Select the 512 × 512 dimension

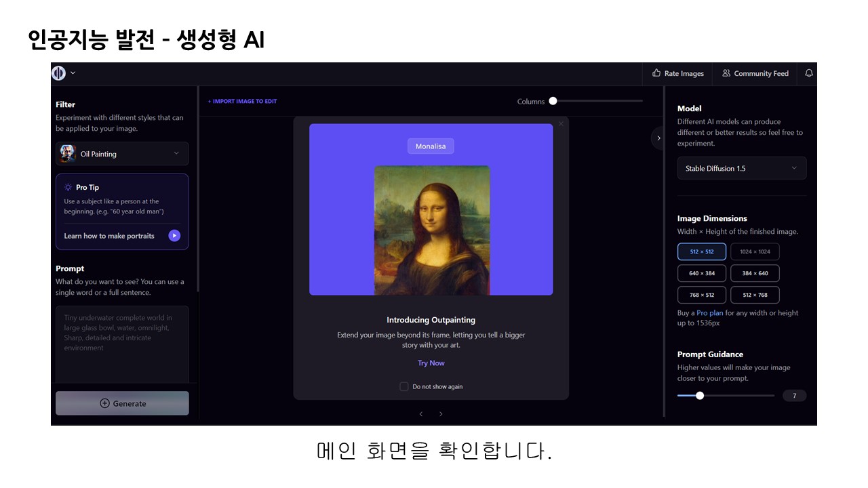coord(702,251)
